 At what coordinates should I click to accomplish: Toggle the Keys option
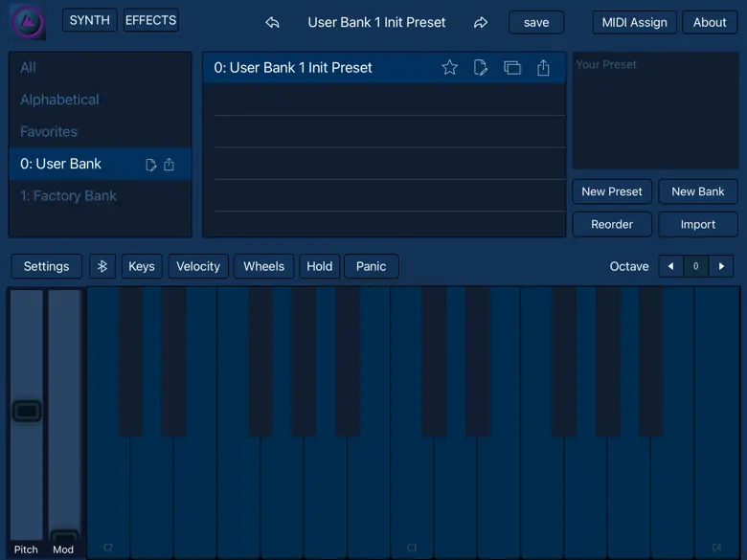coord(142,266)
